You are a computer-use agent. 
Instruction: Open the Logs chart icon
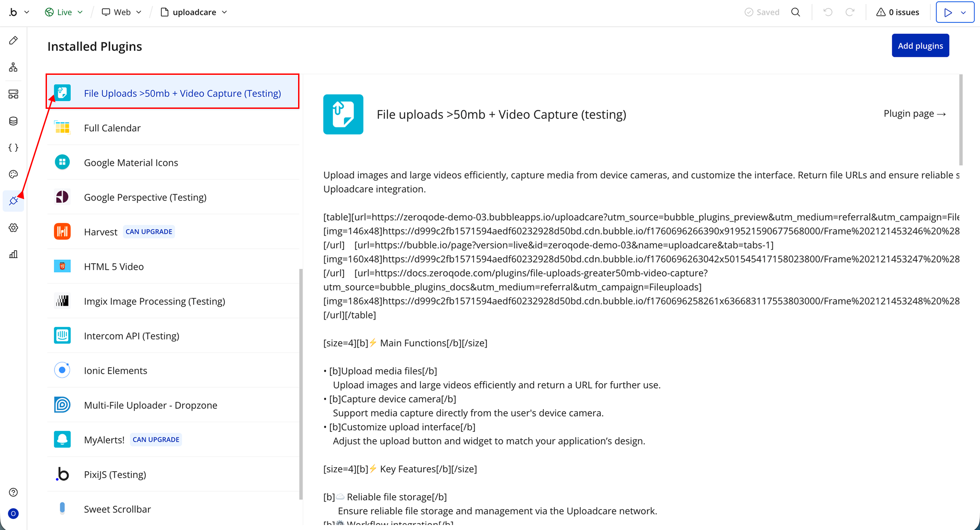click(x=13, y=254)
